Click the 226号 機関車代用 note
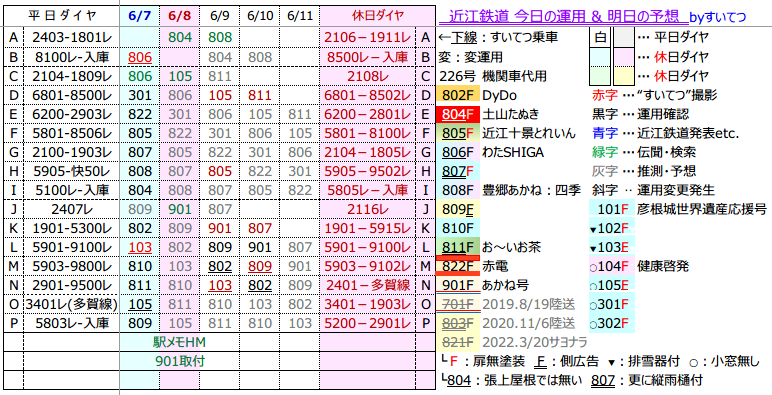This screenshot has height=395, width=772. click(x=492, y=76)
